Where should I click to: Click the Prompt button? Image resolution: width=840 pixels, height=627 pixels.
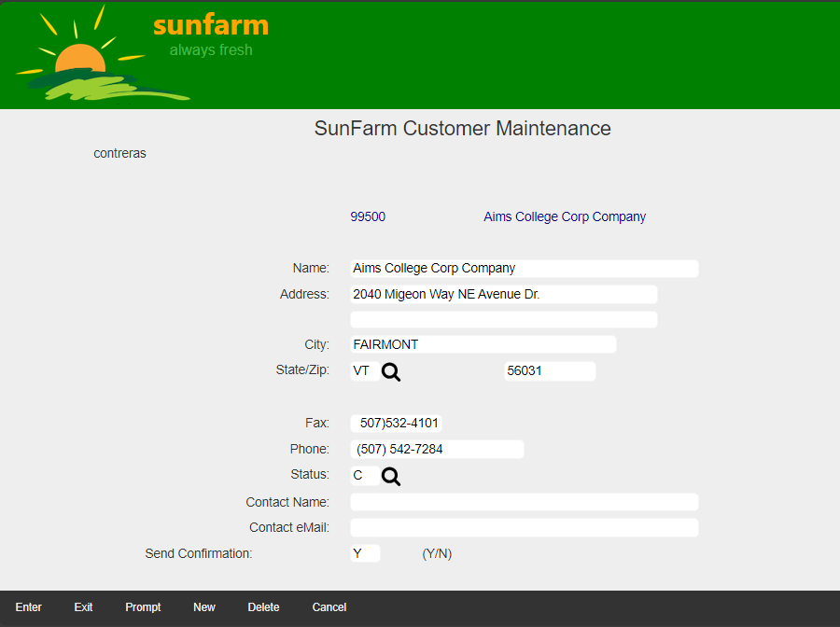tap(143, 607)
